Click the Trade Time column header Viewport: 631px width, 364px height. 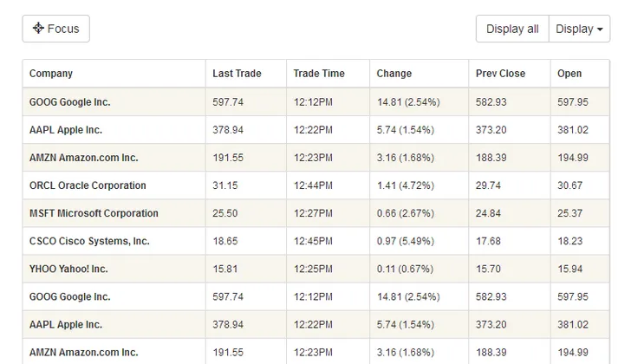click(319, 74)
